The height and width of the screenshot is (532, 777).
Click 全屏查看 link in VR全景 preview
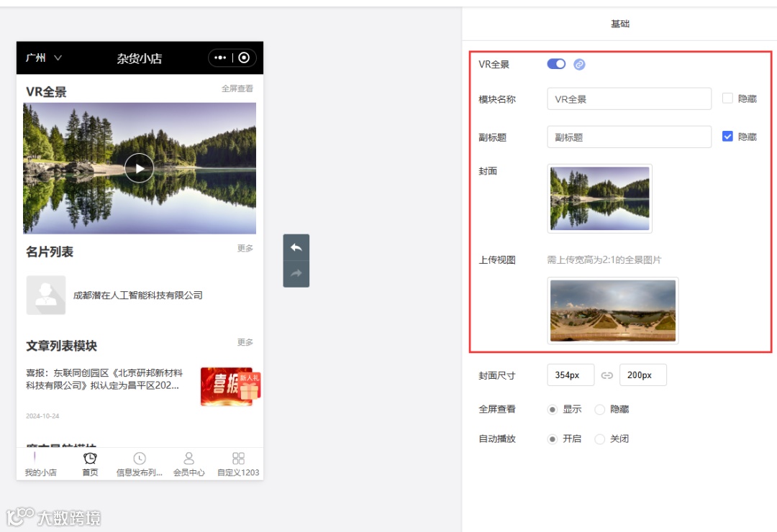[x=237, y=88]
